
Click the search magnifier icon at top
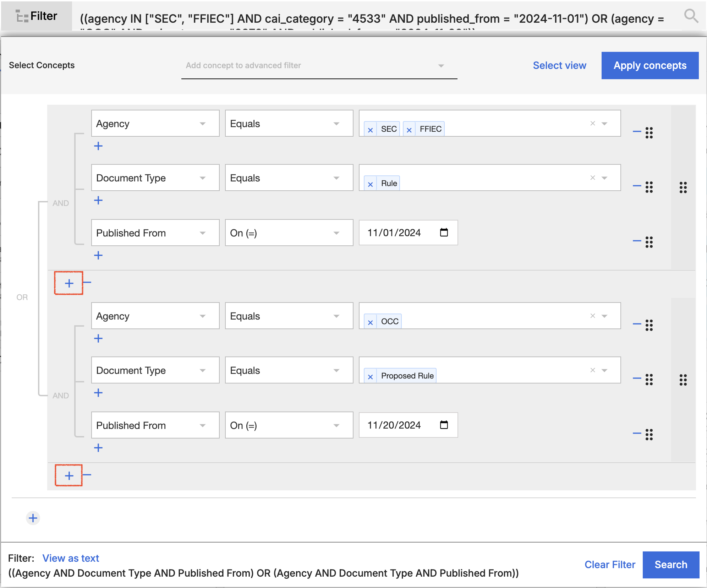pyautogui.click(x=691, y=16)
